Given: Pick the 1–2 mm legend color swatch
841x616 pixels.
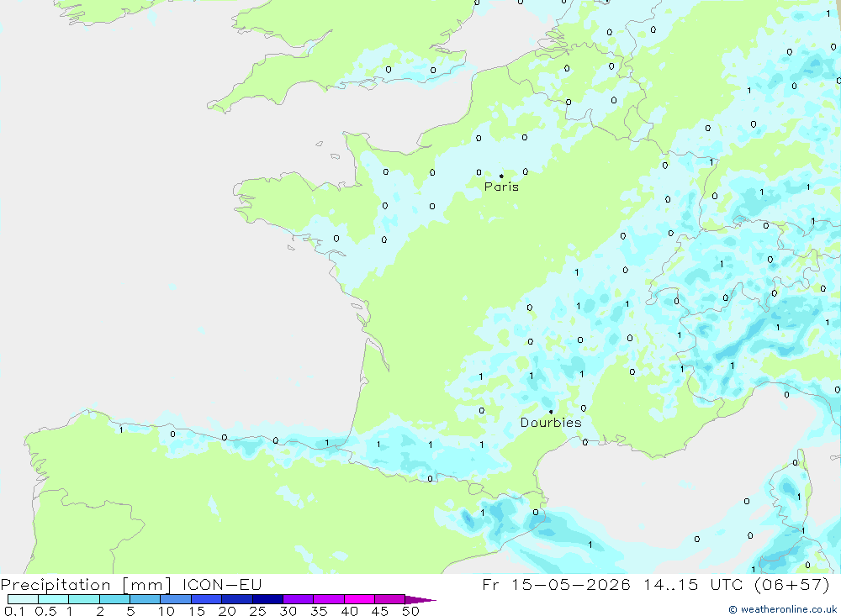Looking at the screenshot, I should tap(84, 599).
